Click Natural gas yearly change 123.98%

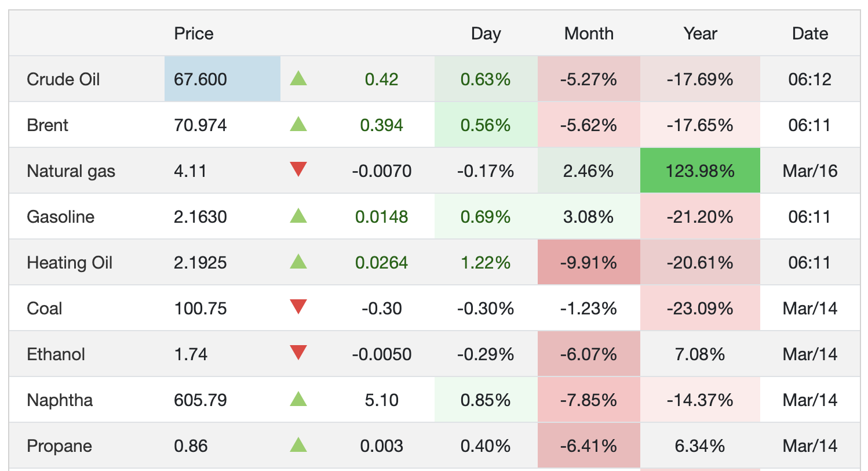point(700,171)
